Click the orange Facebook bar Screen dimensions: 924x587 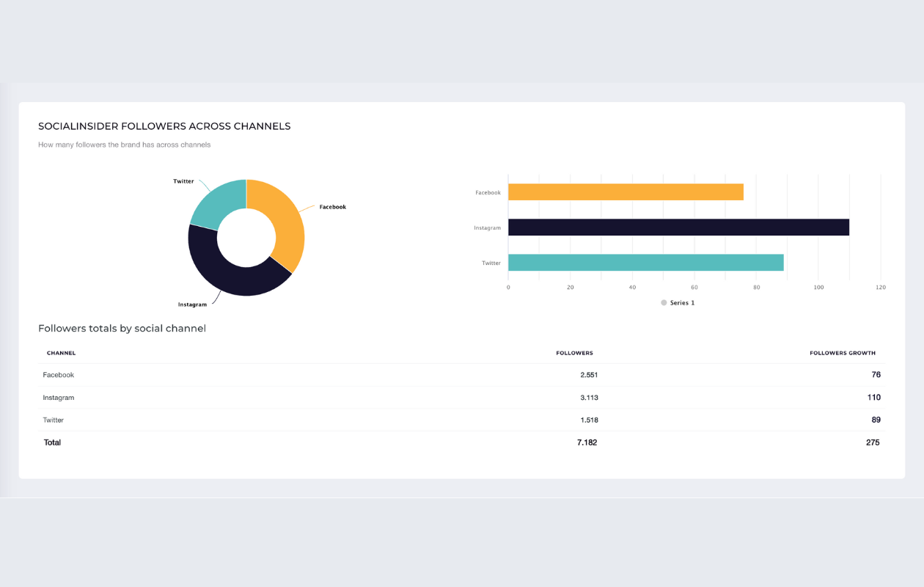pyautogui.click(x=626, y=192)
